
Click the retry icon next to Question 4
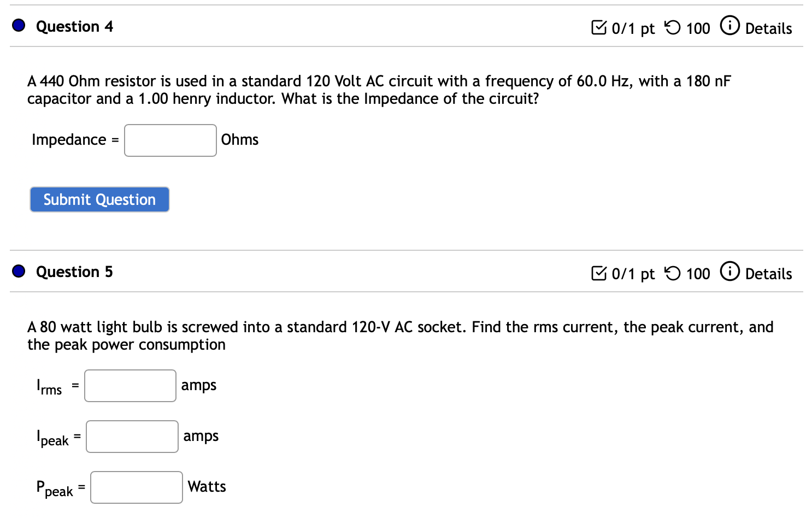tap(672, 27)
